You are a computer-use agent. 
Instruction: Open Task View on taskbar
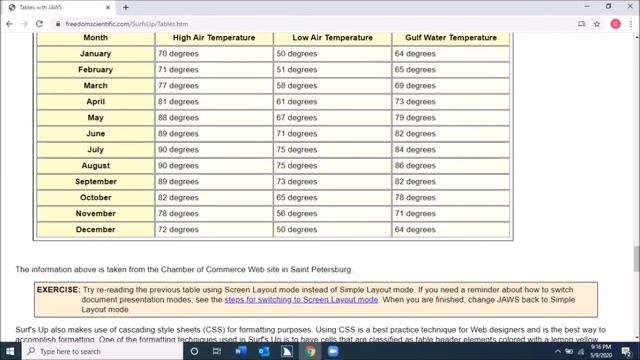click(217, 351)
